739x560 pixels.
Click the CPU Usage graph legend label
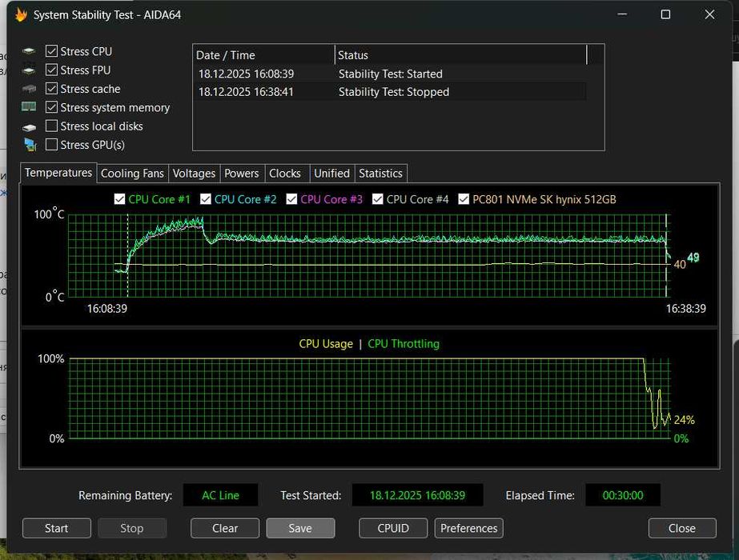[x=326, y=344]
